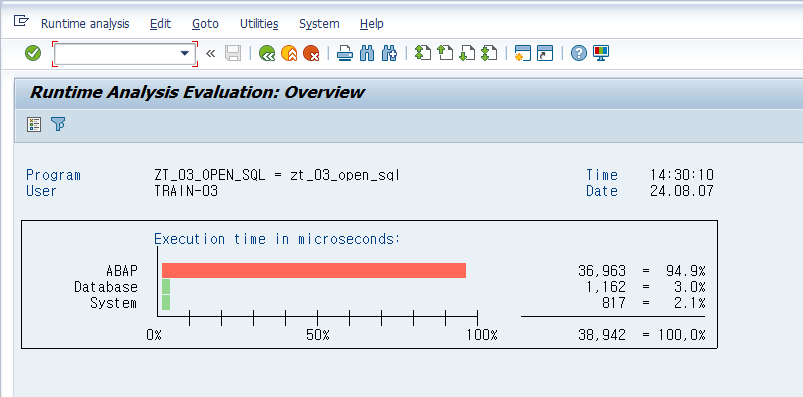Click the program name ZT_03_OPEN_SQL text
This screenshot has height=397, width=803.
210,175
